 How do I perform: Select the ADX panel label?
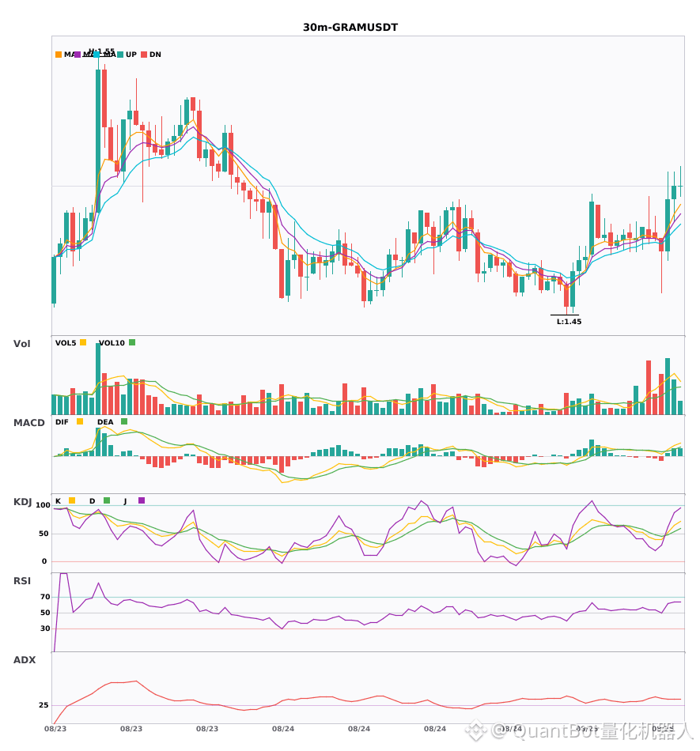pos(25,660)
